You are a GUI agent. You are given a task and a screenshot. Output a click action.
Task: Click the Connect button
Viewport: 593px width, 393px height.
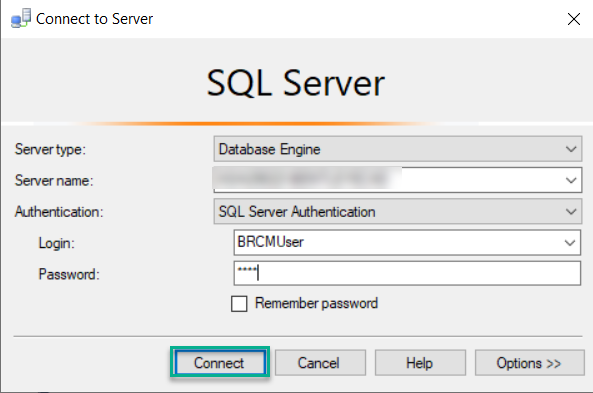pyautogui.click(x=220, y=363)
